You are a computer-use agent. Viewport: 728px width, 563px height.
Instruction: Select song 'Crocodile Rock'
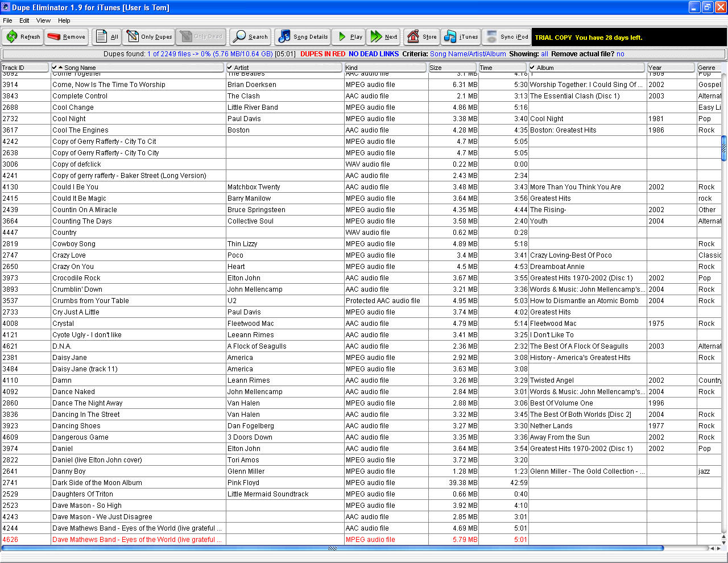[76, 278]
